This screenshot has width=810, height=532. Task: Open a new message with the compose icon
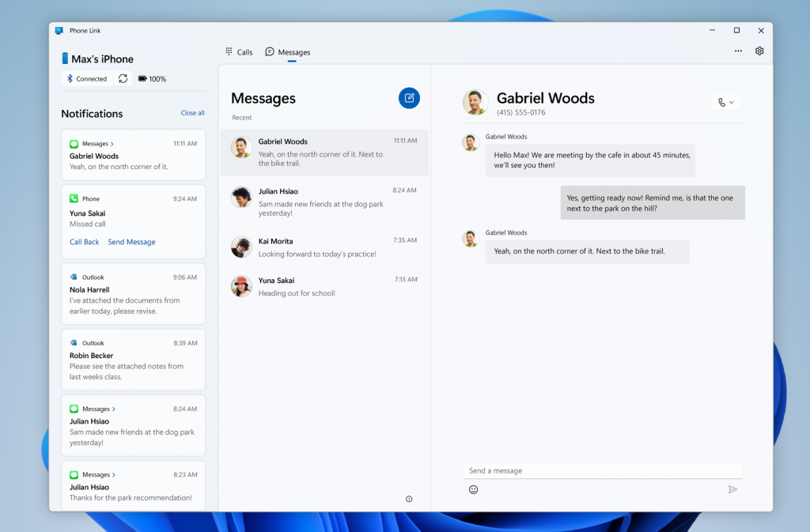tap(409, 98)
